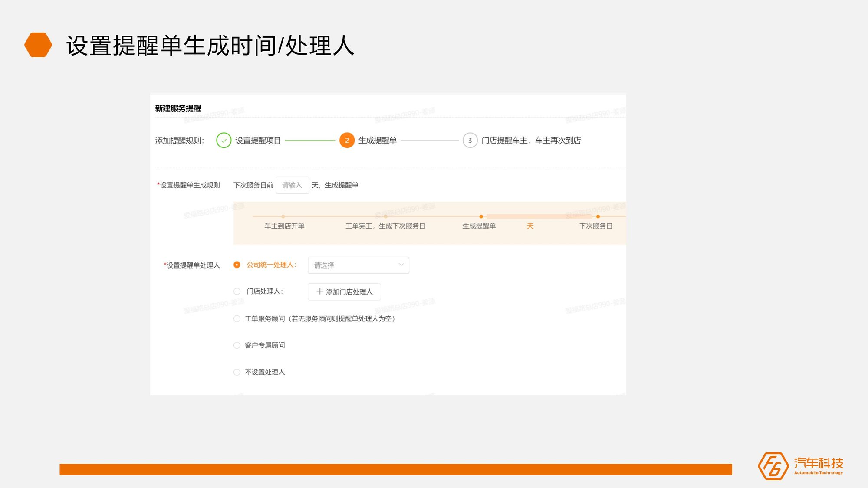Click the green checkmark step one icon
Screen dimensions: 868x488
224,141
